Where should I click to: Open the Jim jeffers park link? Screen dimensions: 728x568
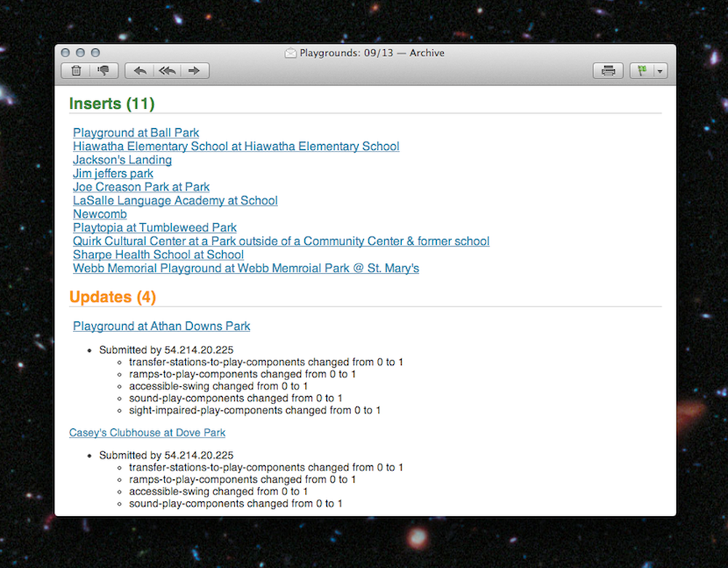[x=113, y=173]
